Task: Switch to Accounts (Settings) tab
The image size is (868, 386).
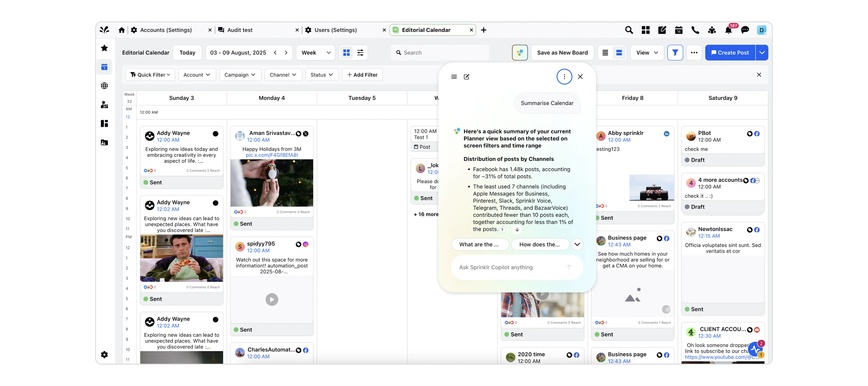Action: [x=166, y=30]
